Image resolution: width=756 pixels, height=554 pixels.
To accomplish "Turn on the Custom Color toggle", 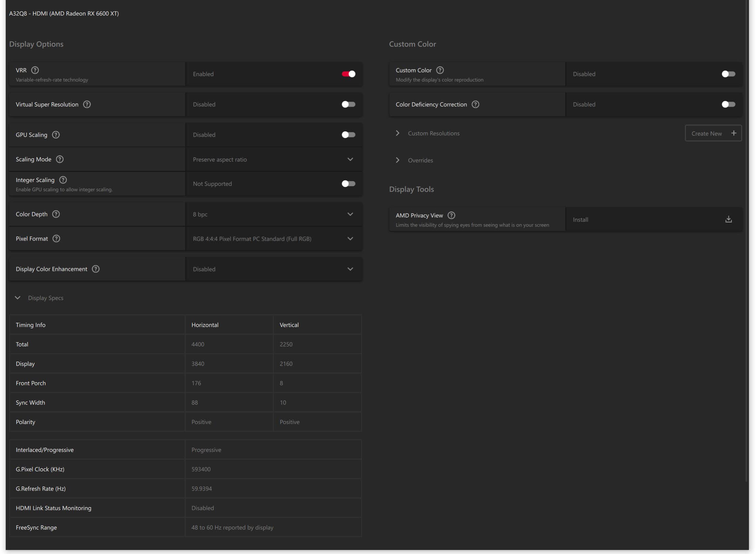I will (x=728, y=74).
